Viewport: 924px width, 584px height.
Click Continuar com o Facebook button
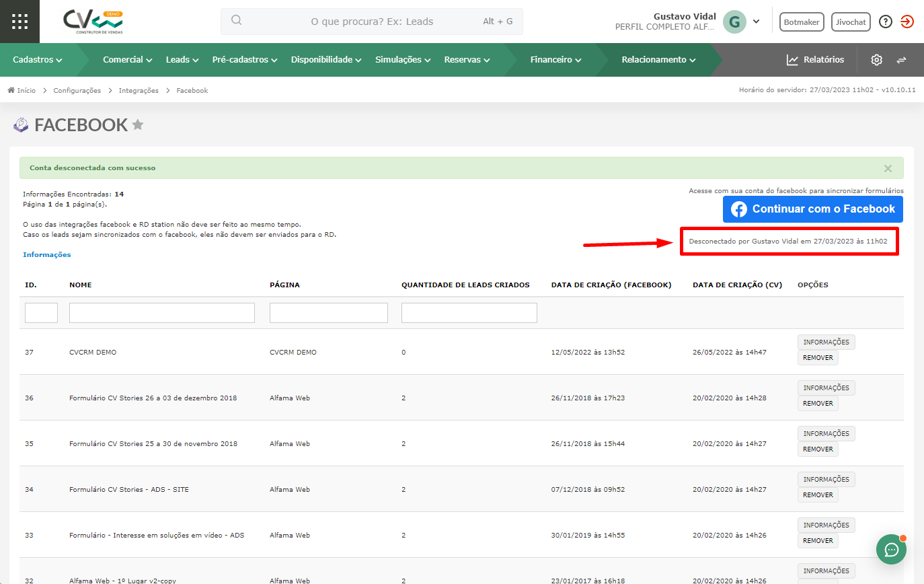(813, 209)
